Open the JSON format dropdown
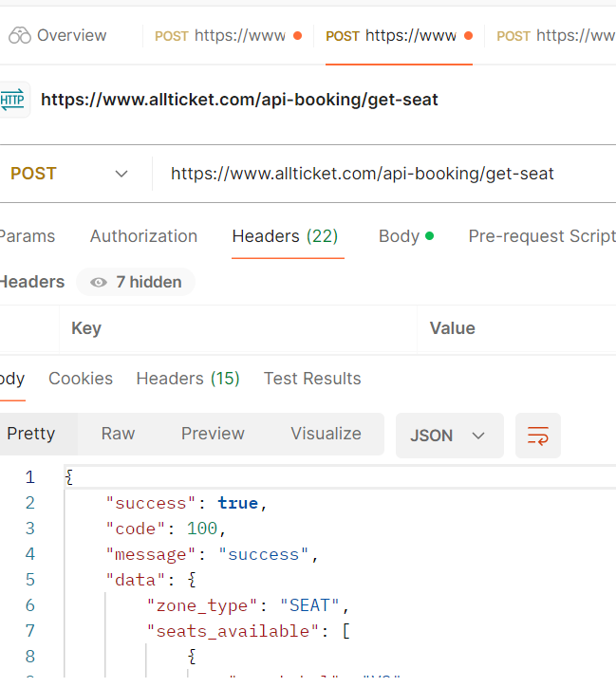This screenshot has width=616, height=687. point(450,436)
